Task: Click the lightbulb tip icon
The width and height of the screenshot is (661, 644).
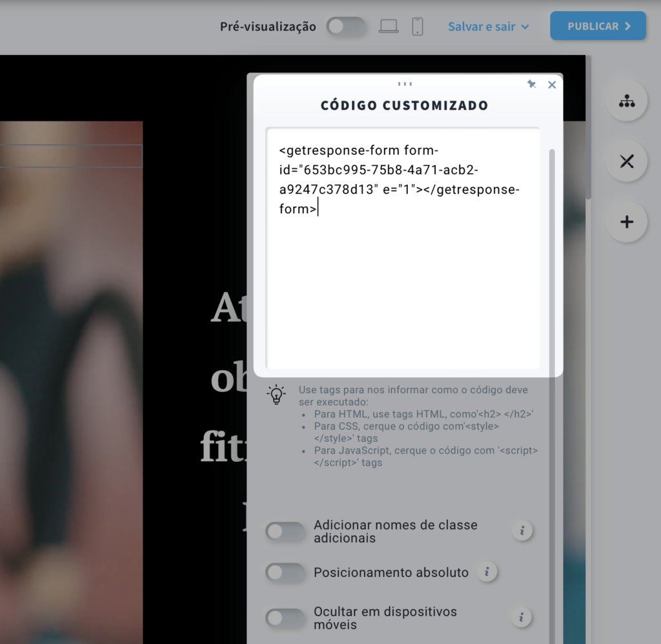Action: (x=276, y=395)
